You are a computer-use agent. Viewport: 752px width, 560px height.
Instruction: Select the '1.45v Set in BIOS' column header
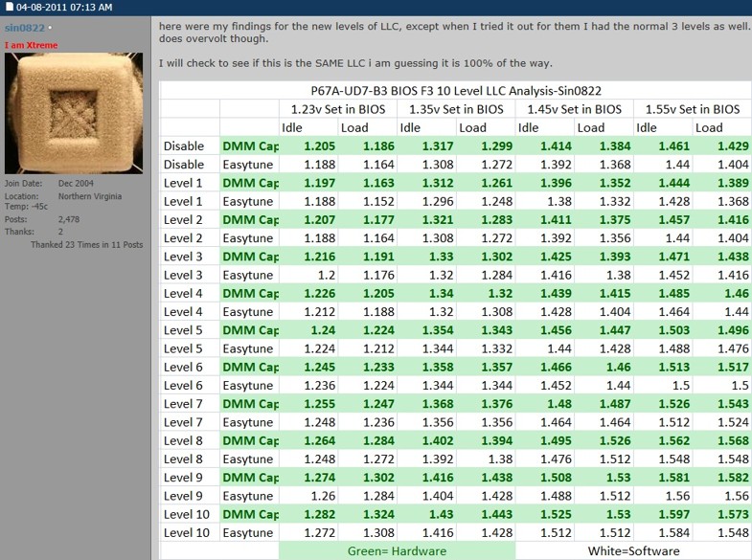[x=575, y=109]
